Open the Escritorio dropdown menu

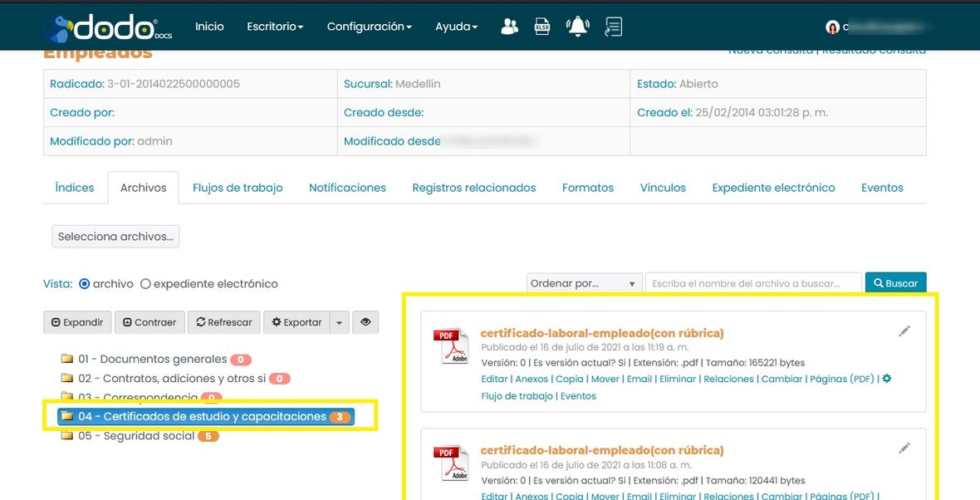coord(275,27)
